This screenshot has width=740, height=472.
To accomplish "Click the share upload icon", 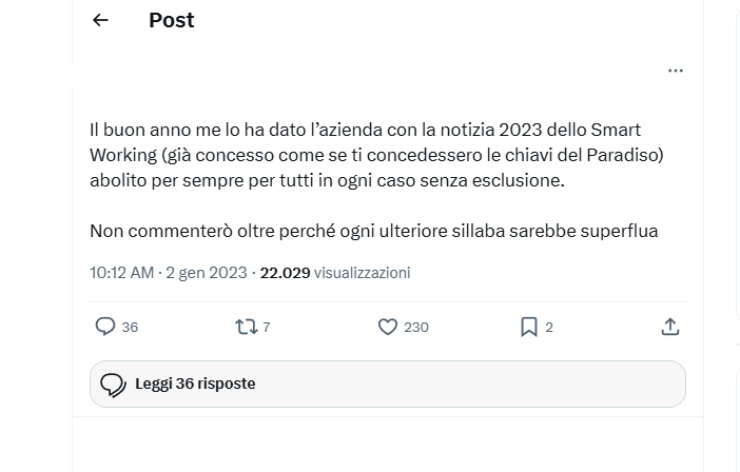I will [x=672, y=326].
